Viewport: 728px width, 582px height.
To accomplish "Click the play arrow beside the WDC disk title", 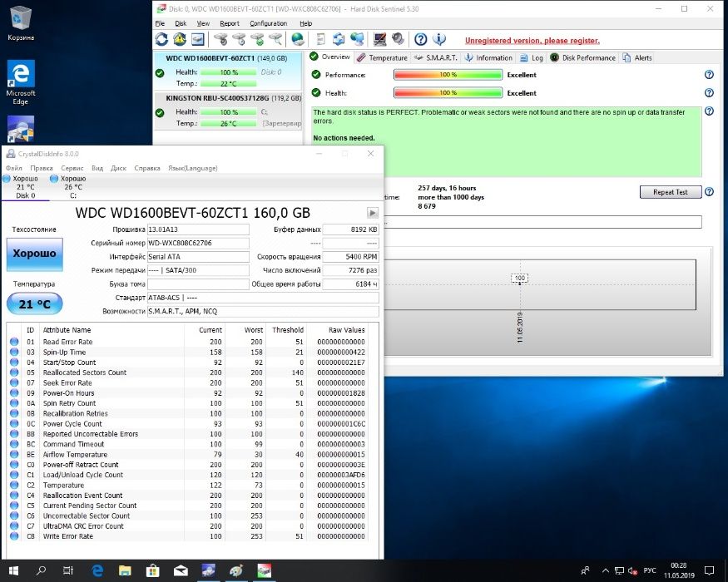I will [x=373, y=213].
